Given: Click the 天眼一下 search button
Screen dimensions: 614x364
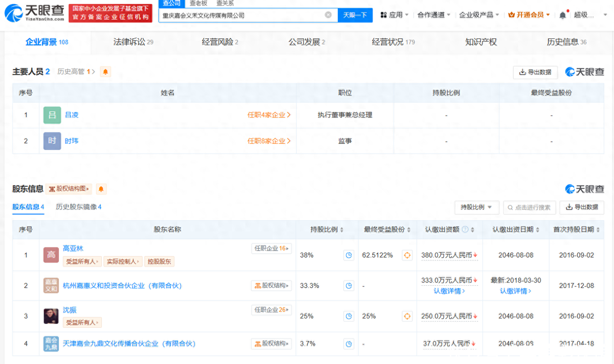Looking at the screenshot, I should pyautogui.click(x=355, y=15).
